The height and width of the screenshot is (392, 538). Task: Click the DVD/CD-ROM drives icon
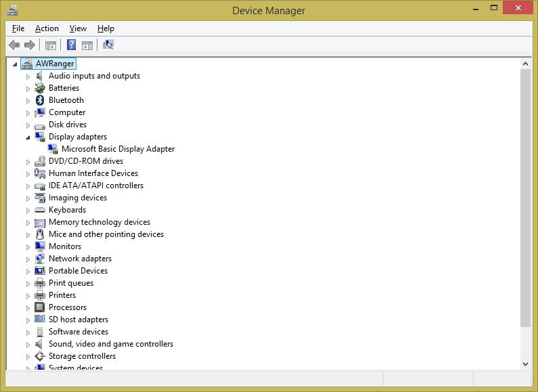(40, 161)
